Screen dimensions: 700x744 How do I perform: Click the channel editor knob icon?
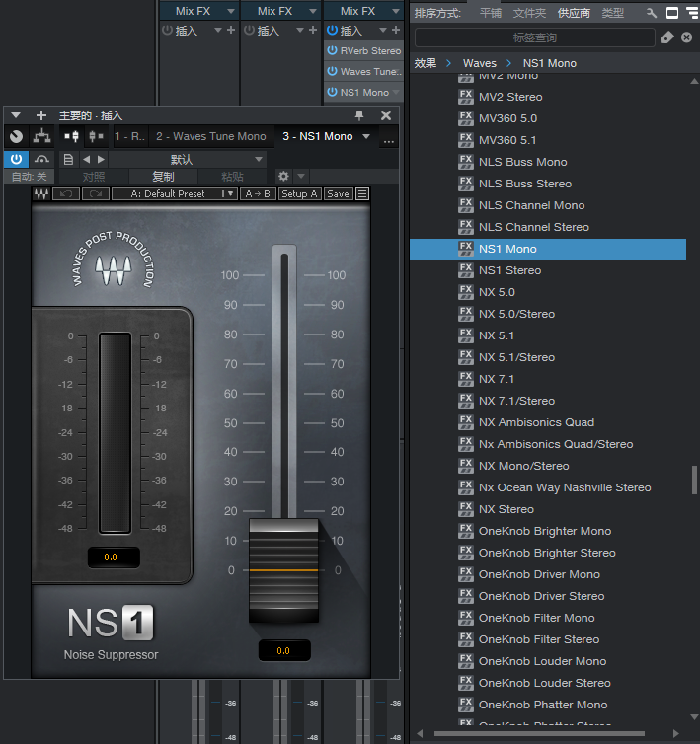[x=16, y=136]
